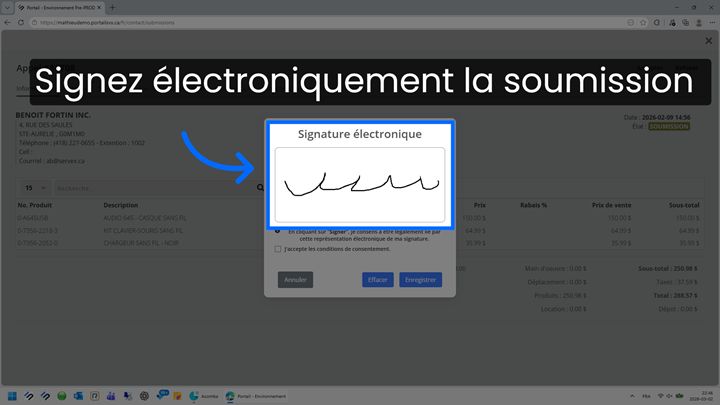Open Microsoft Teams from the taskbar

[x=111, y=396]
